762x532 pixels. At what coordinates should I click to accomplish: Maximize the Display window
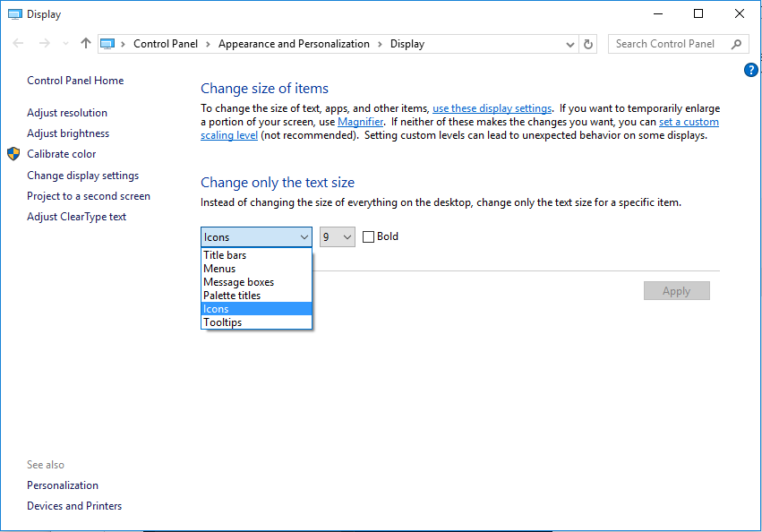(698, 13)
